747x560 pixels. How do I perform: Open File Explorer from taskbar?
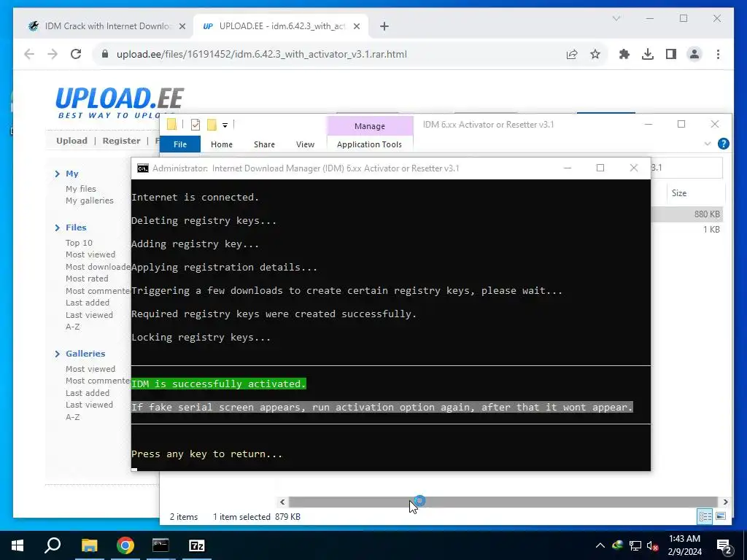point(89,545)
